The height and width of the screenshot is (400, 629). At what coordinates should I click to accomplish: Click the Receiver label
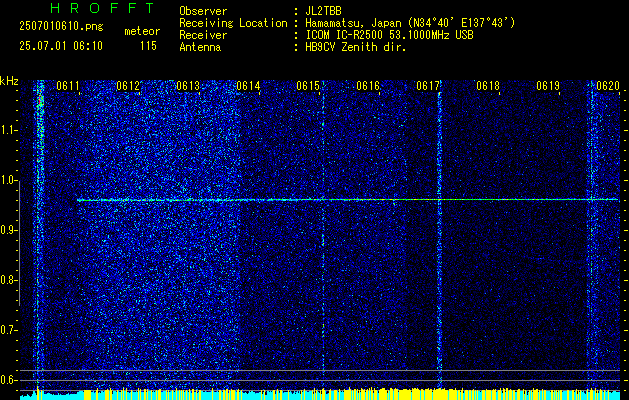pyautogui.click(x=203, y=35)
